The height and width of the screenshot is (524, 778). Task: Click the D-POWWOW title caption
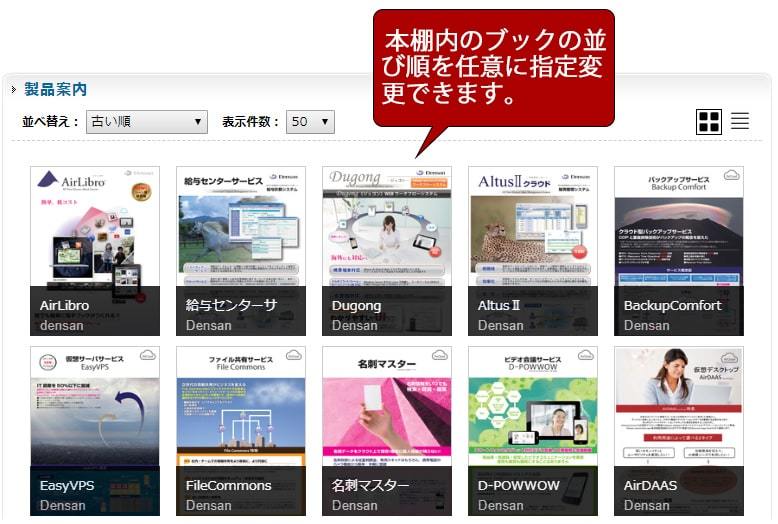[519, 486]
